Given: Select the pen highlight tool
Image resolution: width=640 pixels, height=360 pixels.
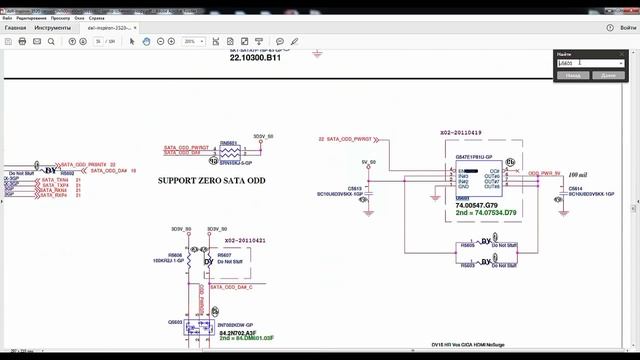Looking at the screenshot, I should pos(294,42).
